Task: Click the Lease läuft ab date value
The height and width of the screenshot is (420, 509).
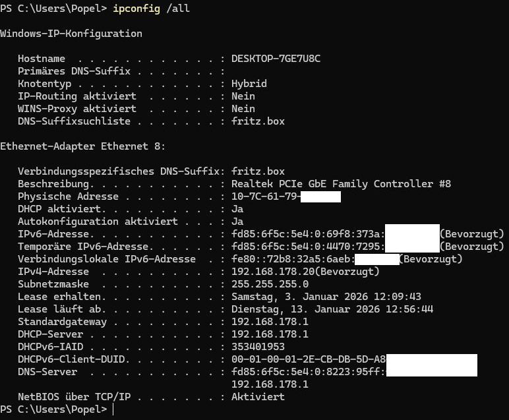Action: [332, 309]
